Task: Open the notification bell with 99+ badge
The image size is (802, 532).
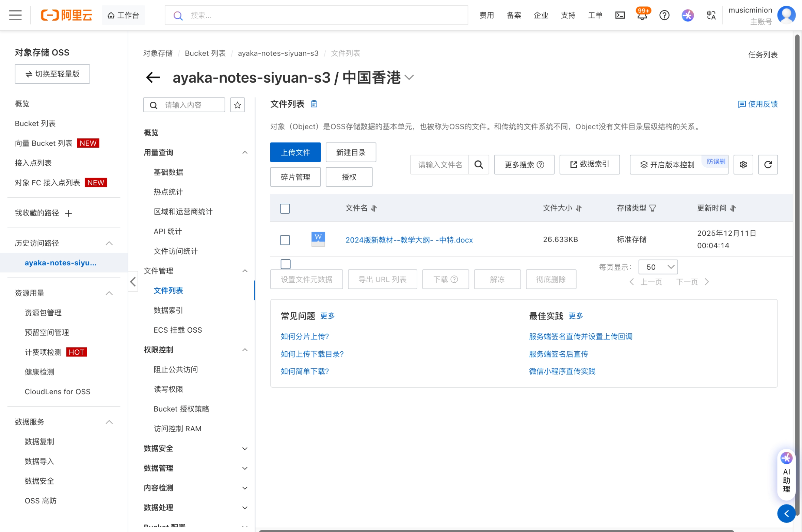Action: tap(642, 15)
